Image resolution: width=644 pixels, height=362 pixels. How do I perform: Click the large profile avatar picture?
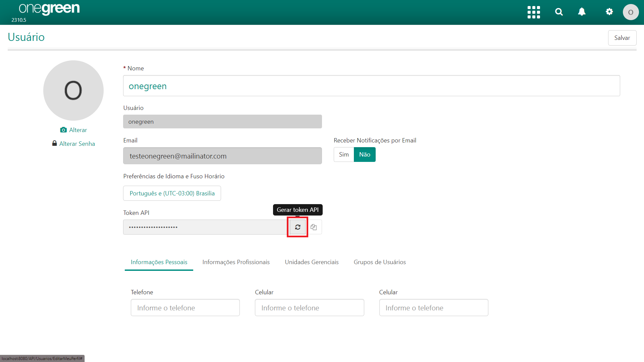(73, 90)
